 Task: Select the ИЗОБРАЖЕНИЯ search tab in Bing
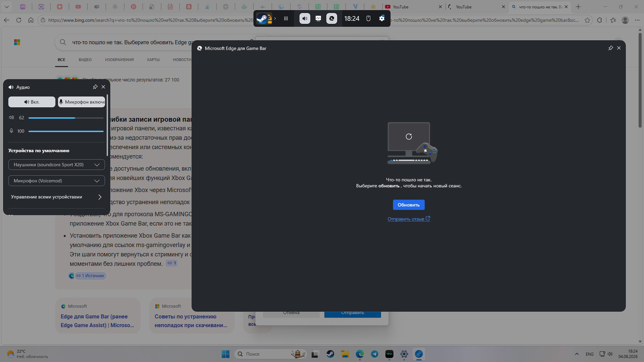(119, 60)
